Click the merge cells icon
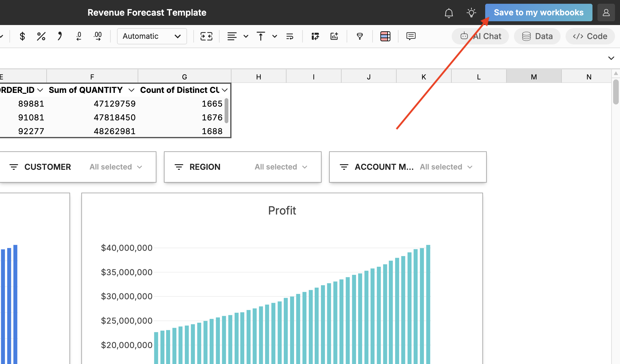 tap(206, 36)
